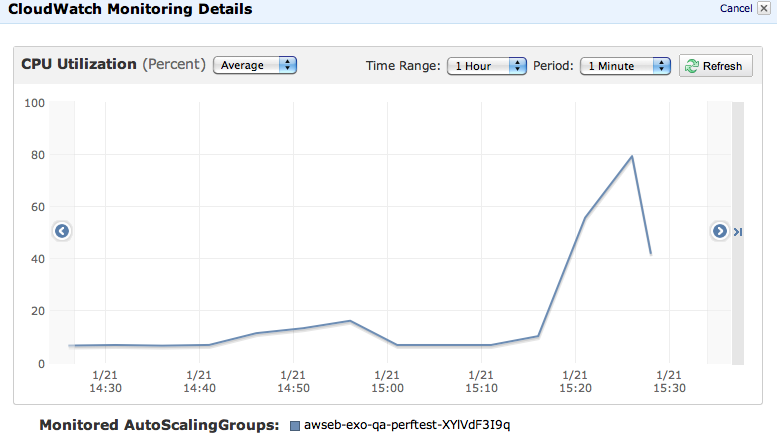
Task: Click the 100 label on the Y axis
Action: pyautogui.click(x=33, y=103)
